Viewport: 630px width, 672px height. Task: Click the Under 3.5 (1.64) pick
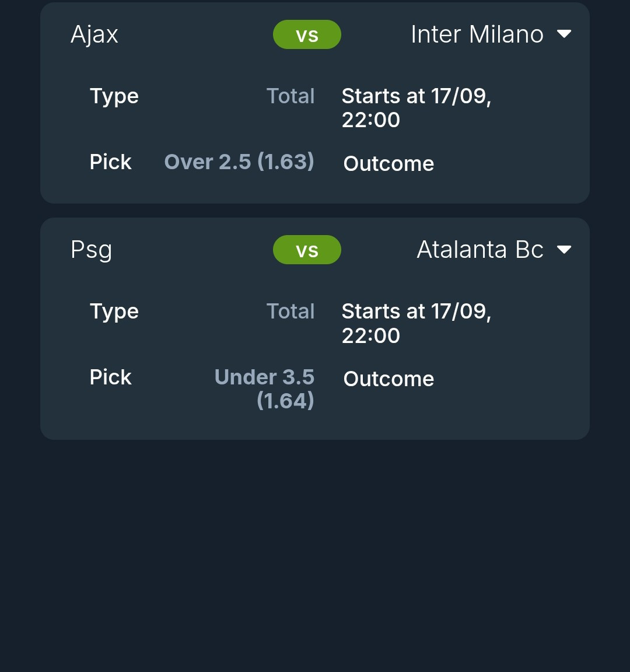265,388
